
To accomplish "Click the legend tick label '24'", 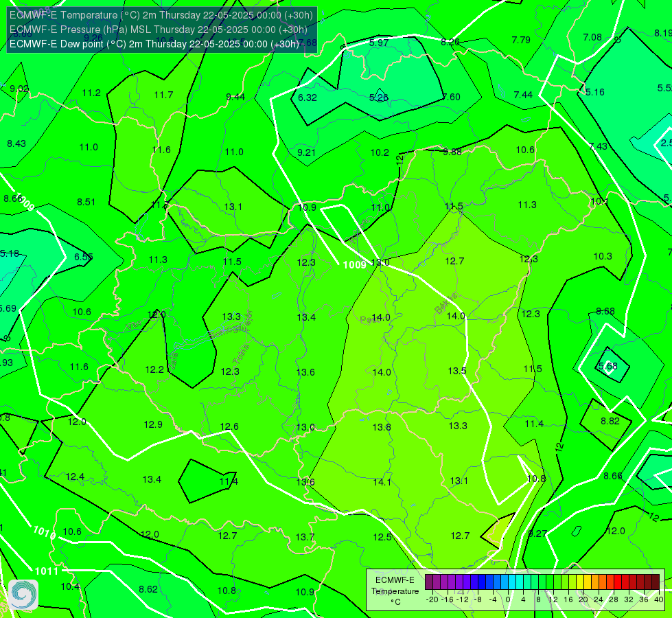I will pos(599,599).
